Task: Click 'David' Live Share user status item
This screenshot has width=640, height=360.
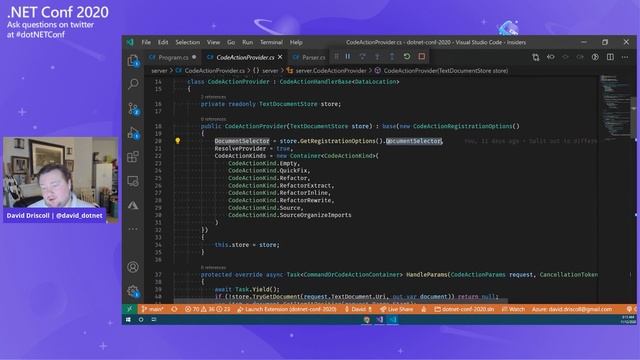Action: tap(358, 309)
